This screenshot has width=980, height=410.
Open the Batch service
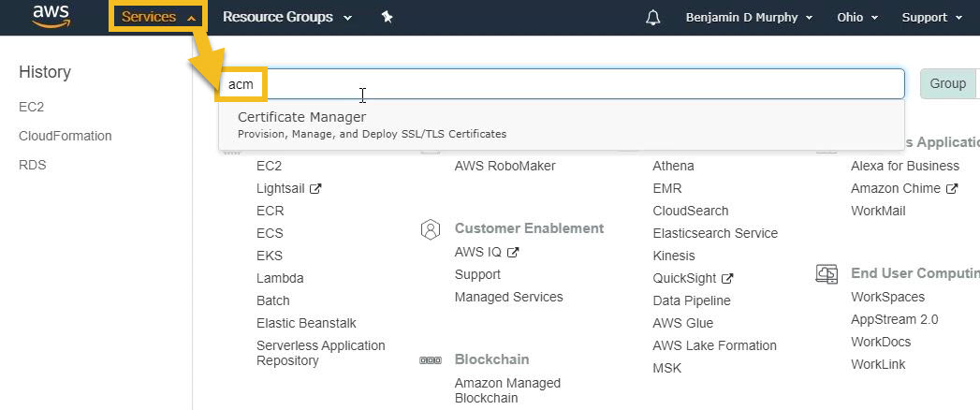273,300
